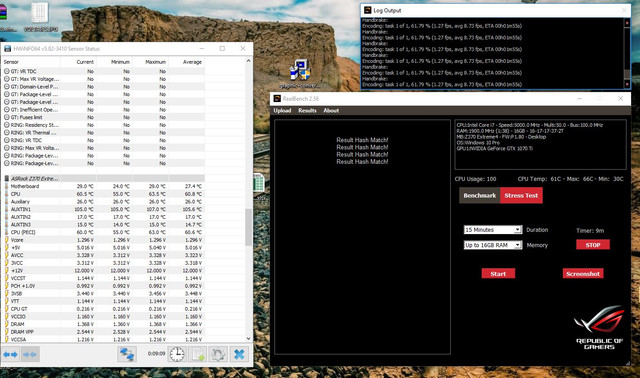The image size is (640, 378).
Task: Click the RealBench title bar icon
Action: [x=277, y=98]
